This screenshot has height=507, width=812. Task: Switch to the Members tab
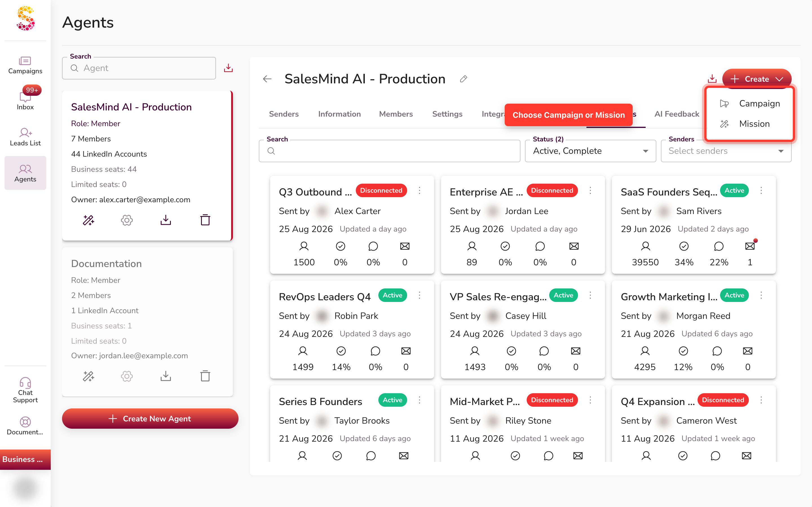pos(396,114)
